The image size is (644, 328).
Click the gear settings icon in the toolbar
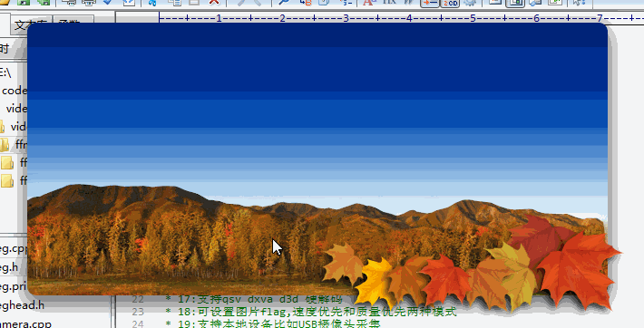470,3
